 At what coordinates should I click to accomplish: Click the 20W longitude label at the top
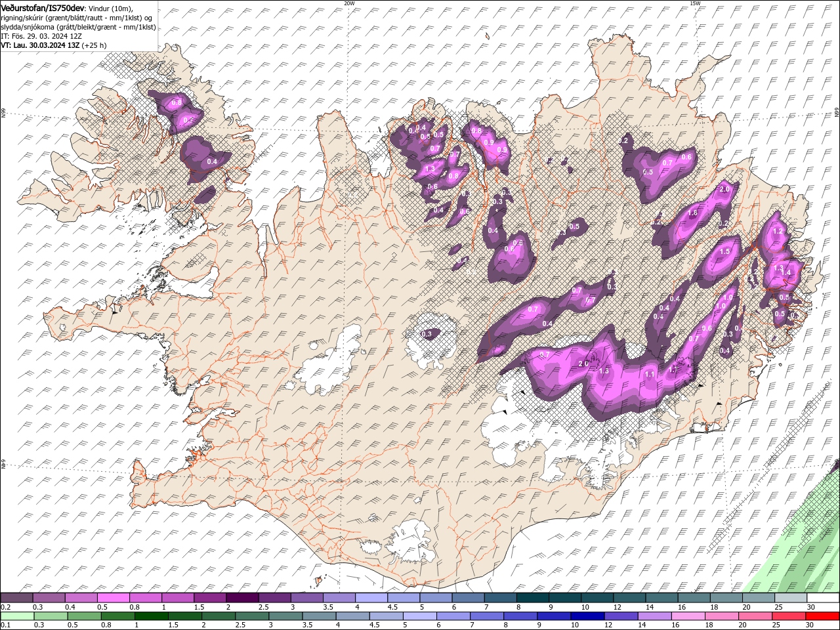pos(349,3)
